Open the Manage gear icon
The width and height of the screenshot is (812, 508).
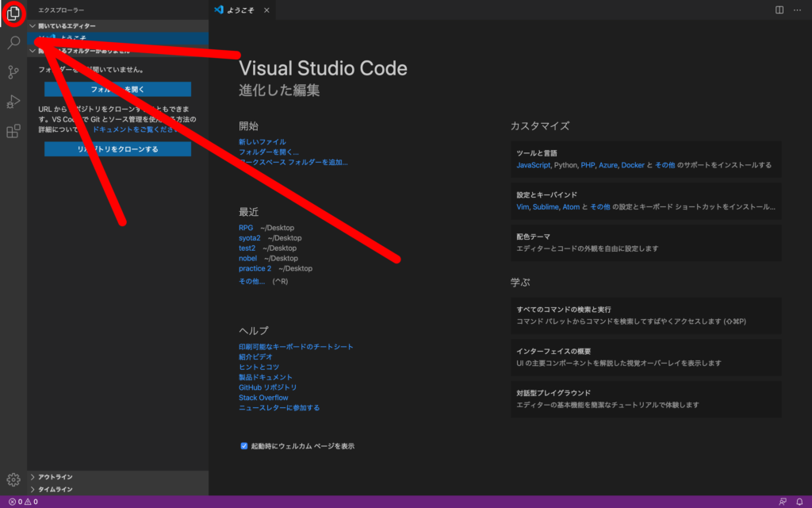[13, 479]
